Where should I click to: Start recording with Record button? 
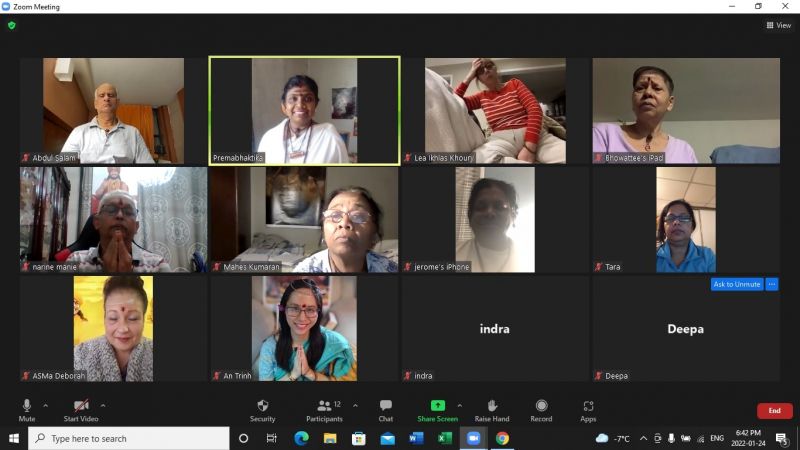tap(541, 410)
